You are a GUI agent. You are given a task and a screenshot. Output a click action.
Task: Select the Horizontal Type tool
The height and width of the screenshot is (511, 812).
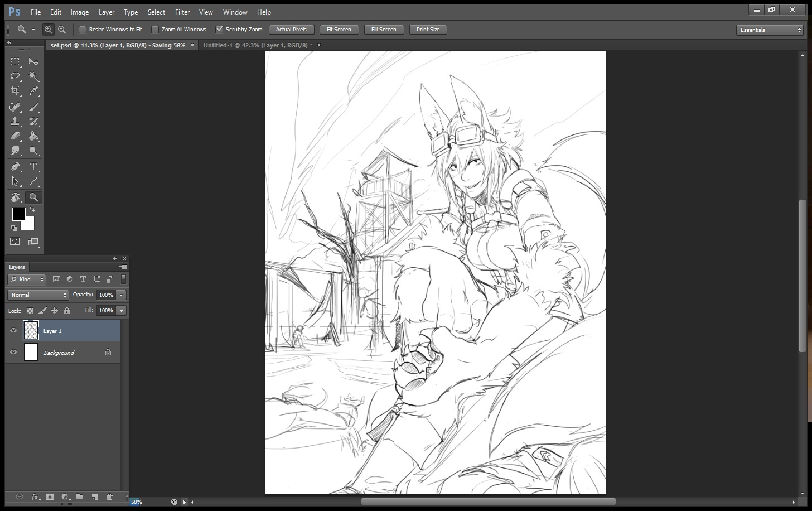(x=33, y=167)
